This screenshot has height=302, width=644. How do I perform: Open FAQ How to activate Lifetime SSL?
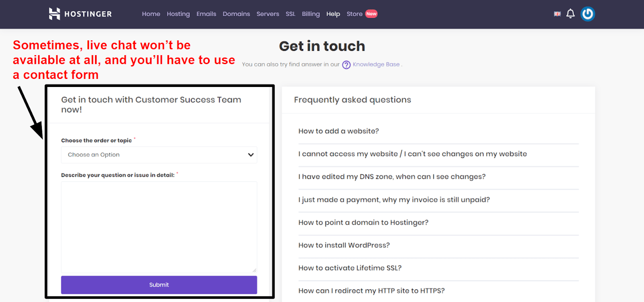tap(350, 268)
